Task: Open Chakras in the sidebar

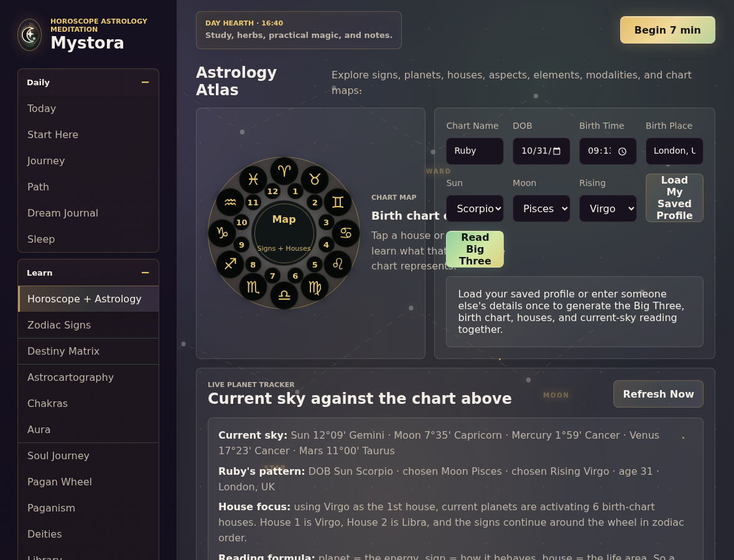Action: (x=88, y=404)
